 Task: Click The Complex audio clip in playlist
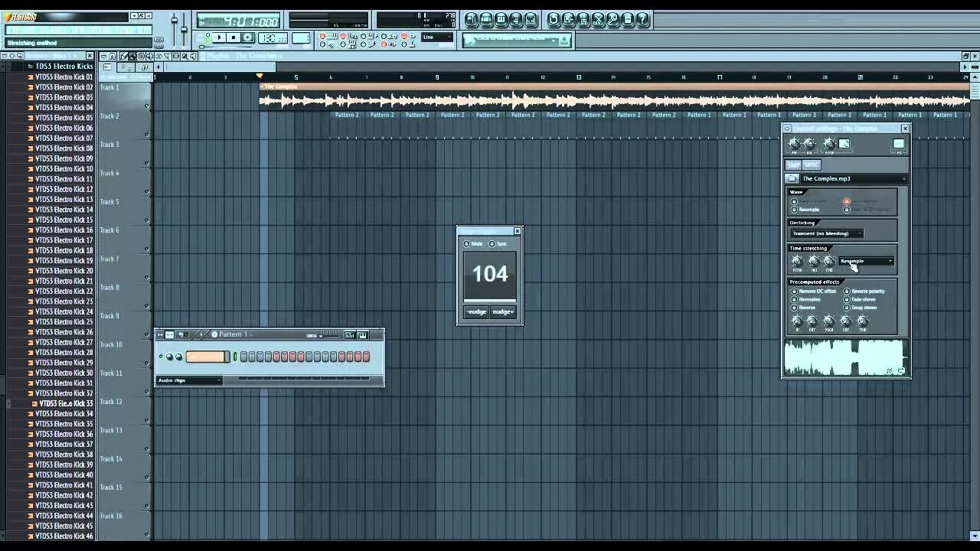(x=614, y=96)
